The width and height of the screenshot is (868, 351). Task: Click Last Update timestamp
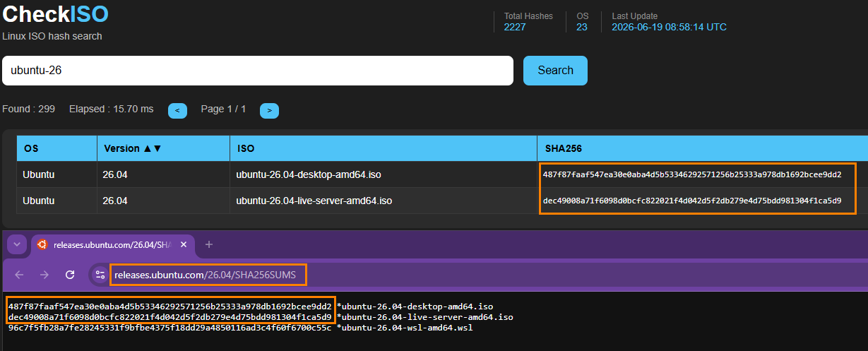(x=669, y=28)
